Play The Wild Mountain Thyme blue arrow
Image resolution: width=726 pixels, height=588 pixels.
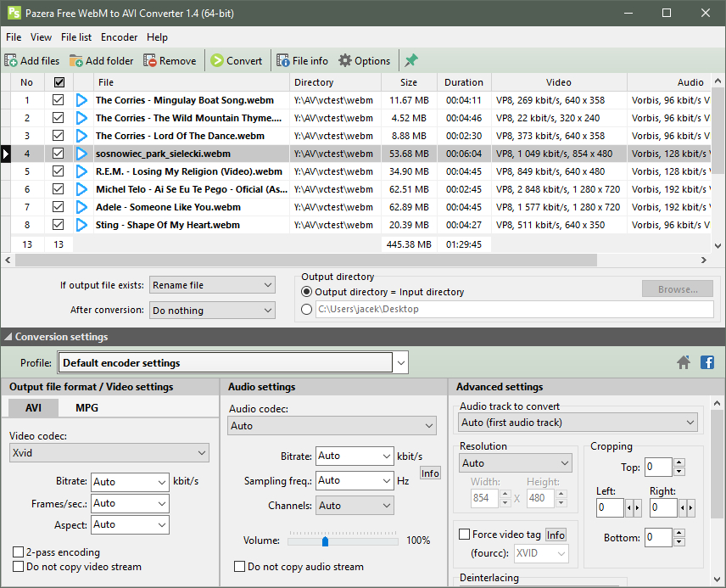[81, 118]
